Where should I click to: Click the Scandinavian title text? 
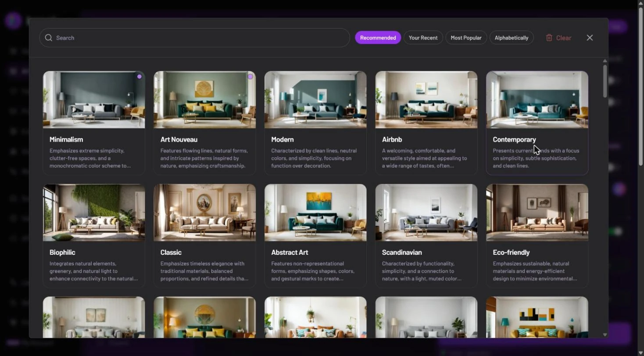[x=402, y=253]
